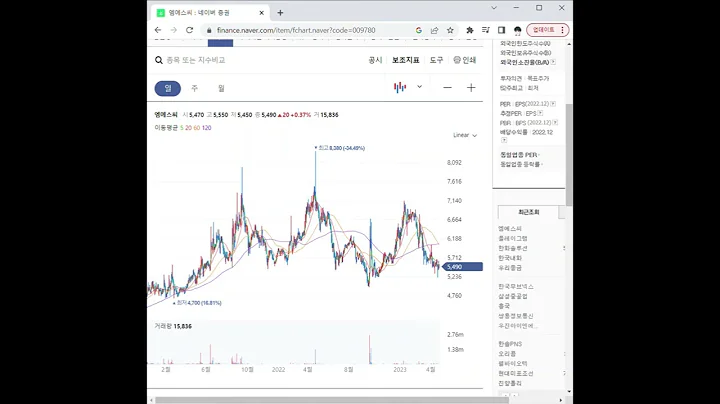Zoom out the chart with minus
This screenshot has height=404, width=720.
(447, 88)
